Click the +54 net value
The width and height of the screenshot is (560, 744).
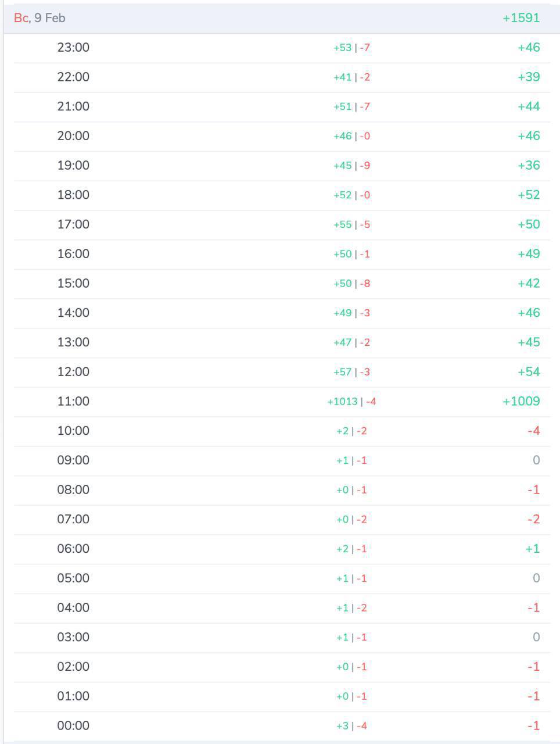pyautogui.click(x=528, y=371)
